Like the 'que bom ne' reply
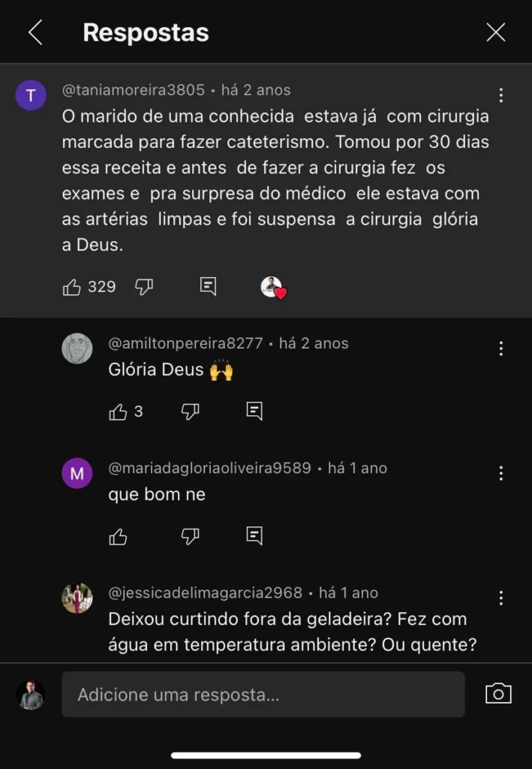532x769 pixels. [119, 536]
